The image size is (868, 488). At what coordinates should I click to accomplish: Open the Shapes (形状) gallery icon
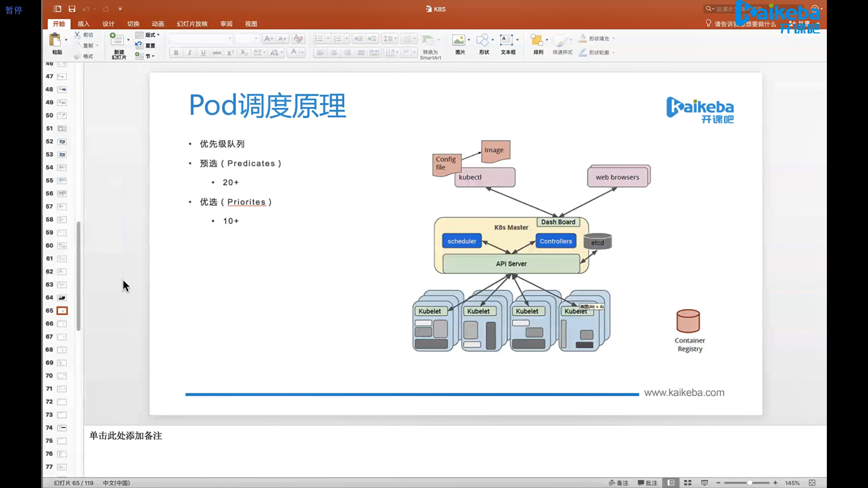[x=483, y=41]
